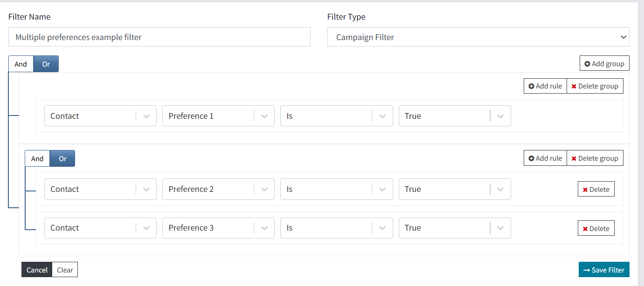Delete the first group with Preference 1

tap(595, 86)
